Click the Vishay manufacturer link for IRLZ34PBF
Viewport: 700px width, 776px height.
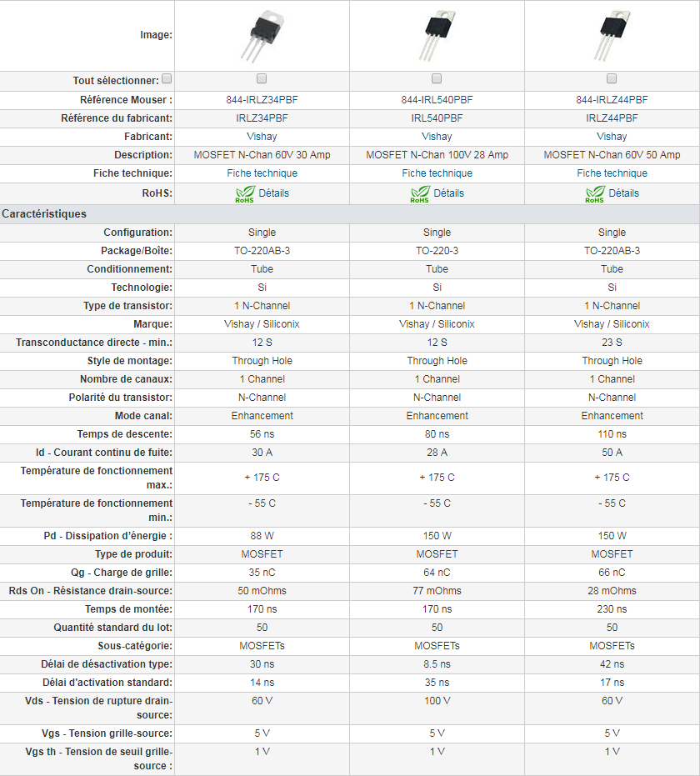(262, 137)
